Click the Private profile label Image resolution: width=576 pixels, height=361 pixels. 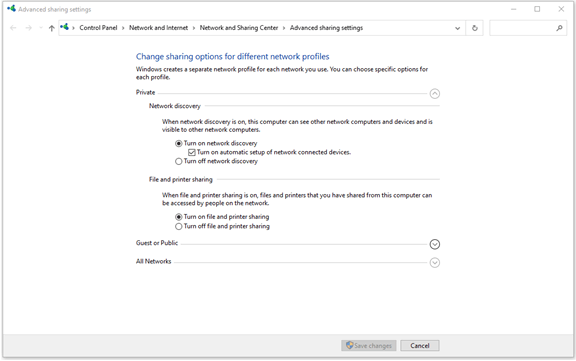pos(145,92)
